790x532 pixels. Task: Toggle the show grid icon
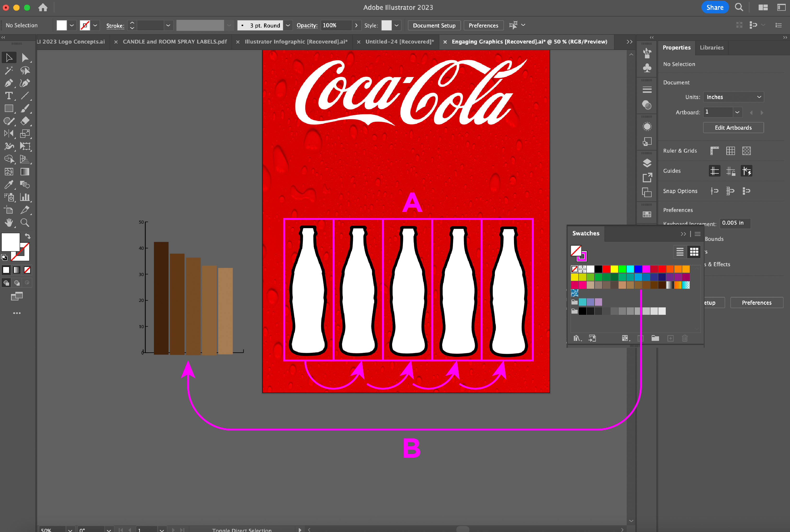pyautogui.click(x=730, y=151)
